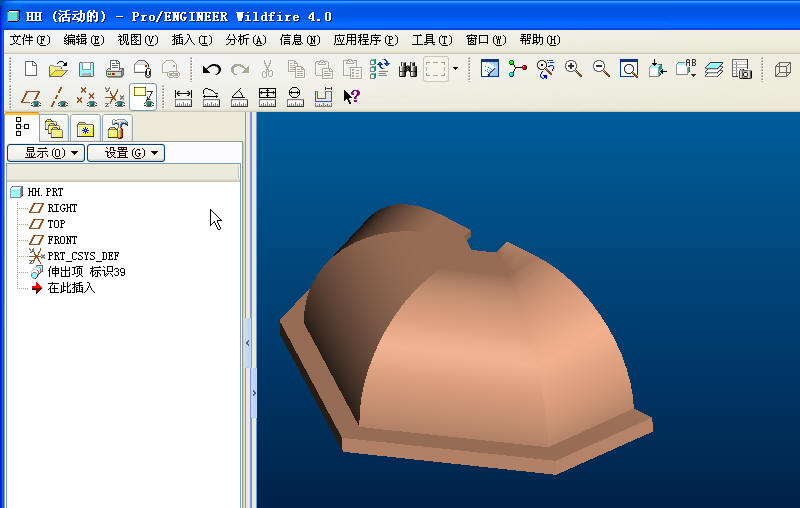Open a file with the folder icon

58,68
